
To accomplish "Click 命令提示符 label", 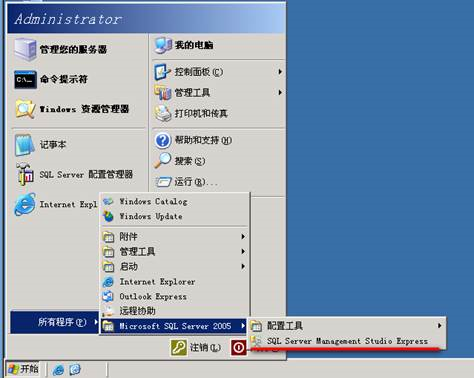I will 64,79.
